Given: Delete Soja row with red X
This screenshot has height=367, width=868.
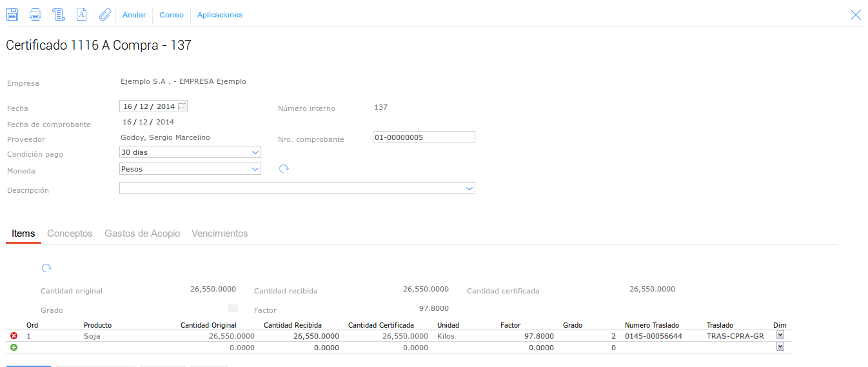Looking at the screenshot, I should pos(14,336).
